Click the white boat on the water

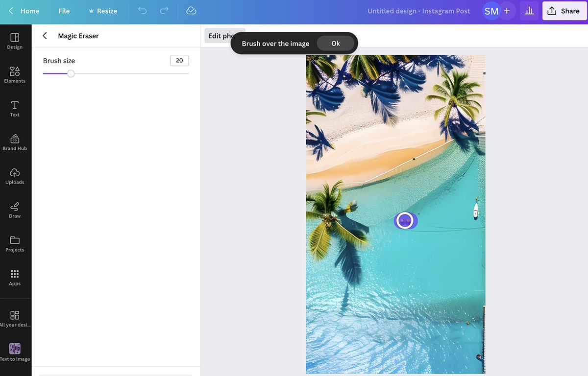476,210
